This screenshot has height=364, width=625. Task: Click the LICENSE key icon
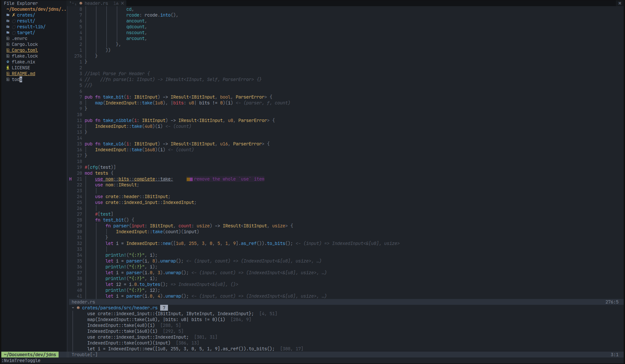click(8, 68)
